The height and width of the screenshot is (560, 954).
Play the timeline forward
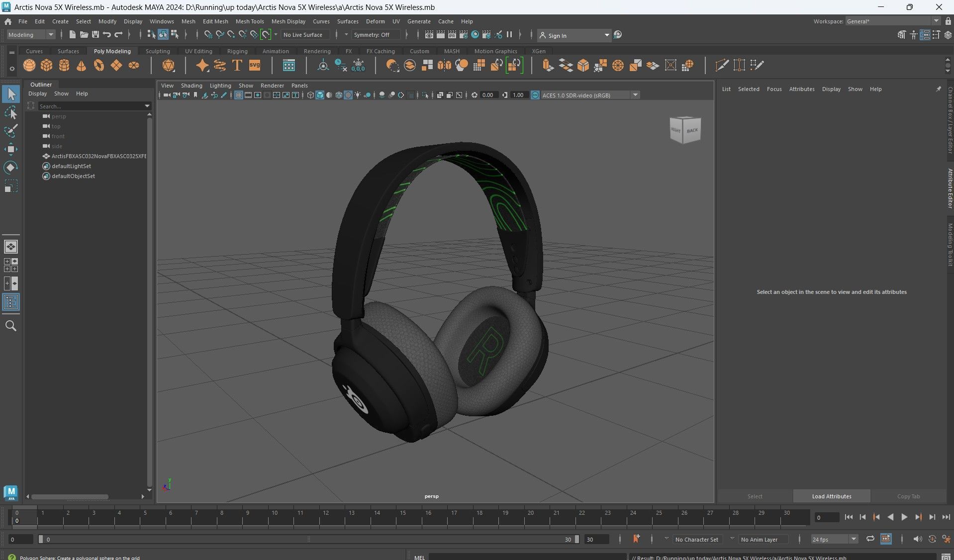point(904,517)
